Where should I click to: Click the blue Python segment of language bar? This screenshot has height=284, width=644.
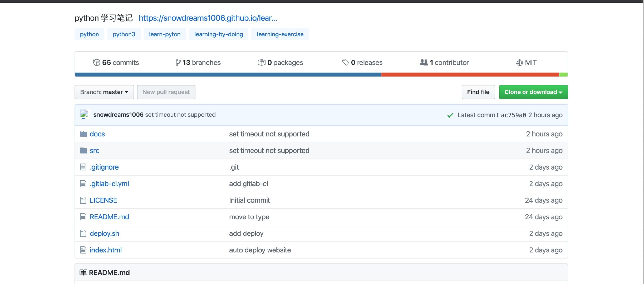[x=228, y=75]
